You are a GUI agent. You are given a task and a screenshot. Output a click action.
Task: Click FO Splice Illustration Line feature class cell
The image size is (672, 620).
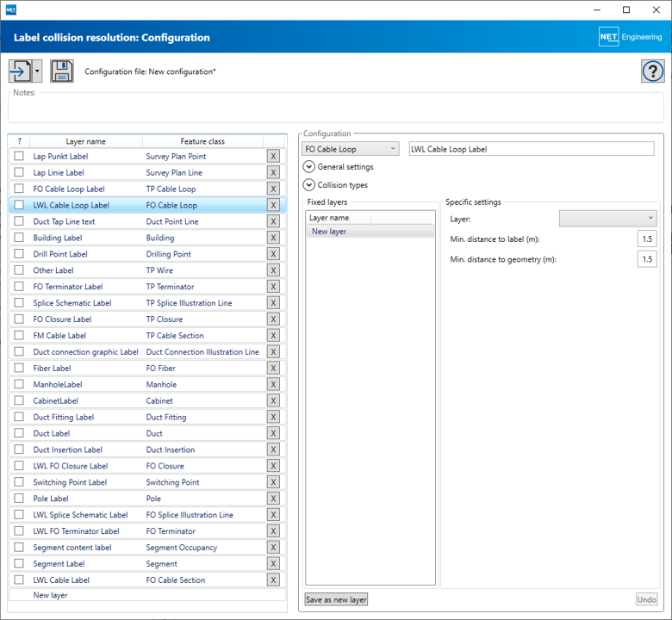coord(190,515)
